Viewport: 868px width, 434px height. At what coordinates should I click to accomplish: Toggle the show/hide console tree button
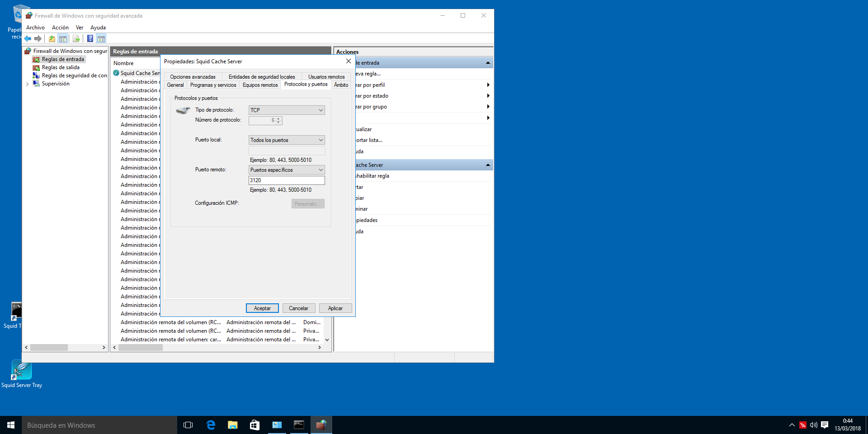(63, 39)
